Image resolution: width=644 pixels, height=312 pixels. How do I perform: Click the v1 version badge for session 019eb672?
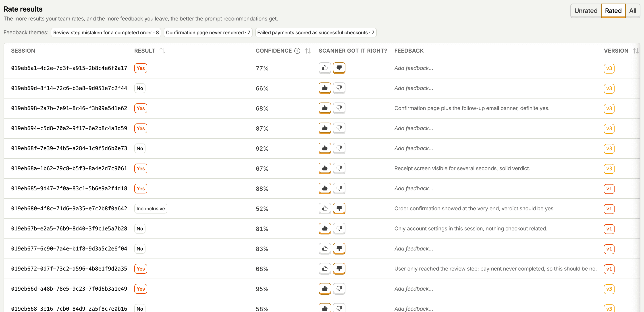pos(609,269)
